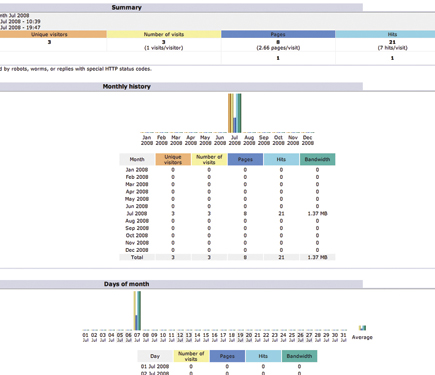The height and width of the screenshot is (375, 435).
Task: Click the Days of month section title
Action: [x=127, y=284]
